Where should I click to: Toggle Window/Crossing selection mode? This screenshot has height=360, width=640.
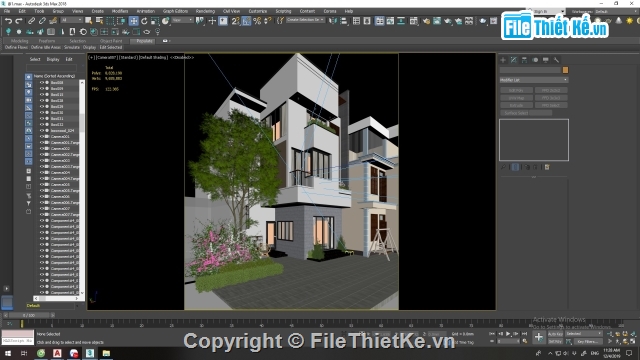[121, 20]
